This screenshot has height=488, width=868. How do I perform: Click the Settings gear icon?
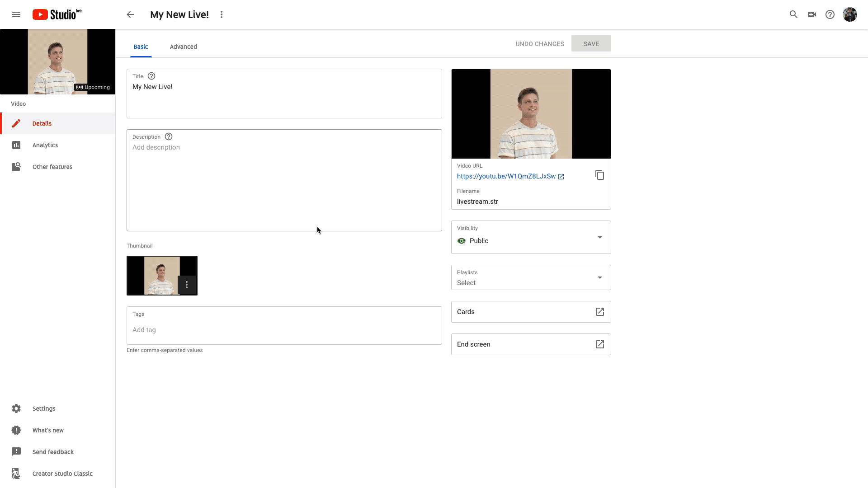point(16,408)
